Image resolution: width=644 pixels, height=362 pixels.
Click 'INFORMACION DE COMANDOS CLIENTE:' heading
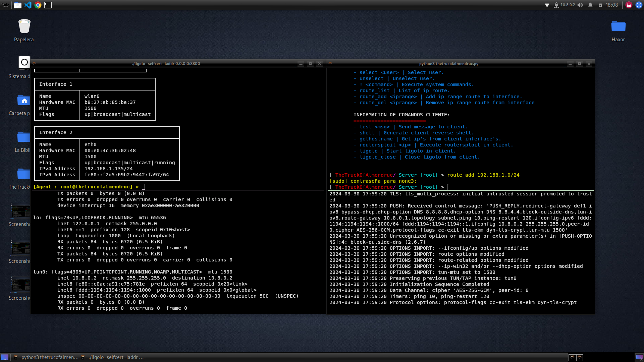pos(401,115)
